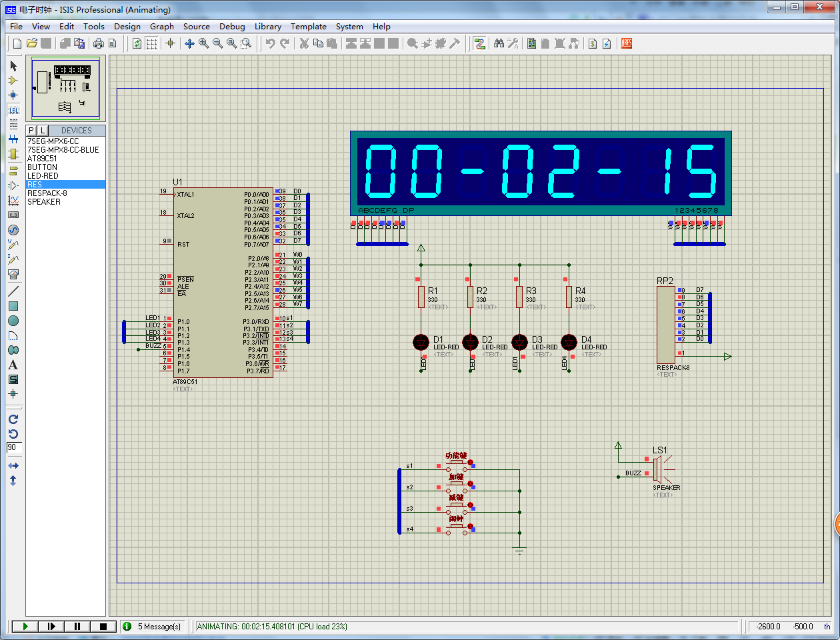Zoom in on the schematic

(x=203, y=43)
